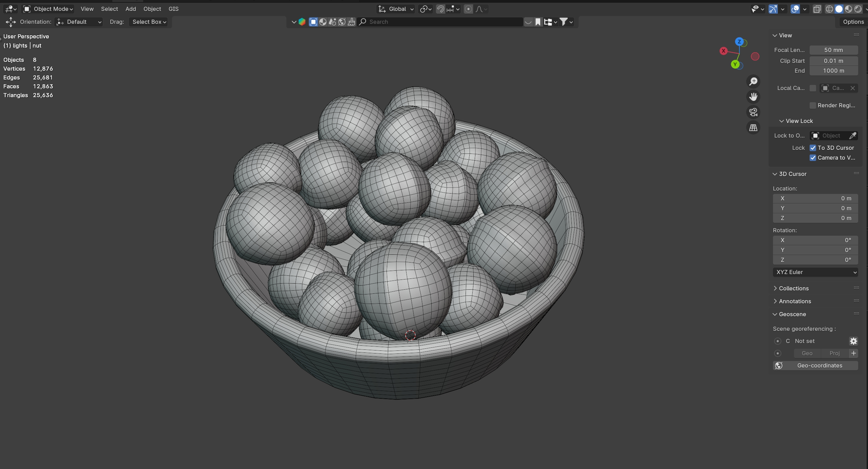The height and width of the screenshot is (469, 868).
Task: Open the Add menu
Action: 131,9
